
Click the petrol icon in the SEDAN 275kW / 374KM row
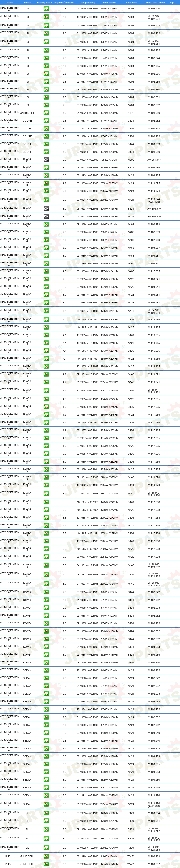[x=46, y=804]
